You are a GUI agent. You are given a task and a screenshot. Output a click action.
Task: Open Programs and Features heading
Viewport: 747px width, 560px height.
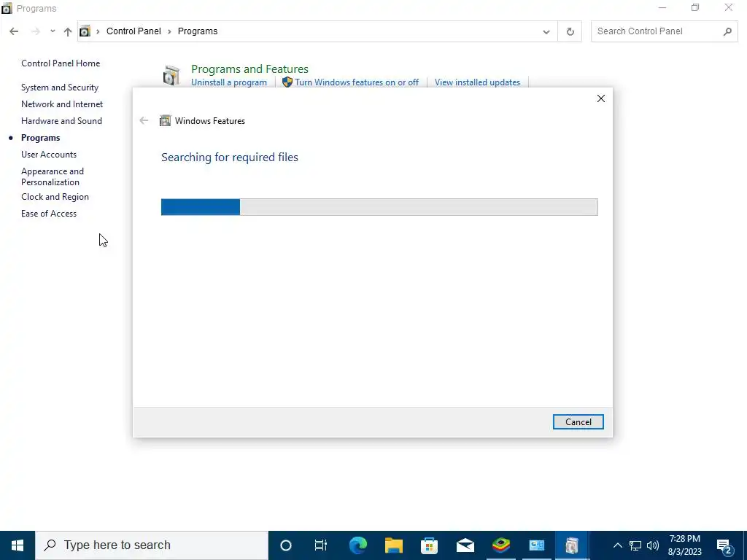[x=249, y=69]
